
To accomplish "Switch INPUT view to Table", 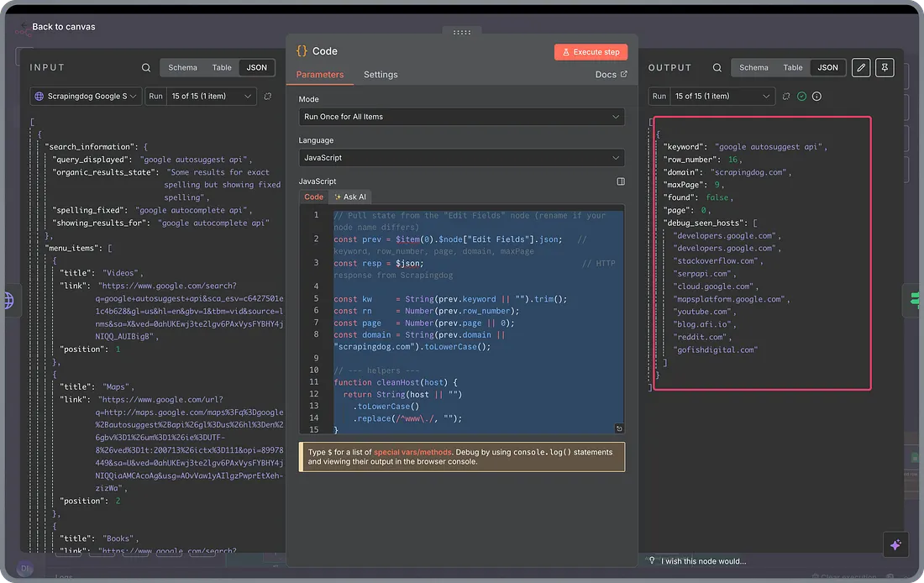I will tap(222, 68).
